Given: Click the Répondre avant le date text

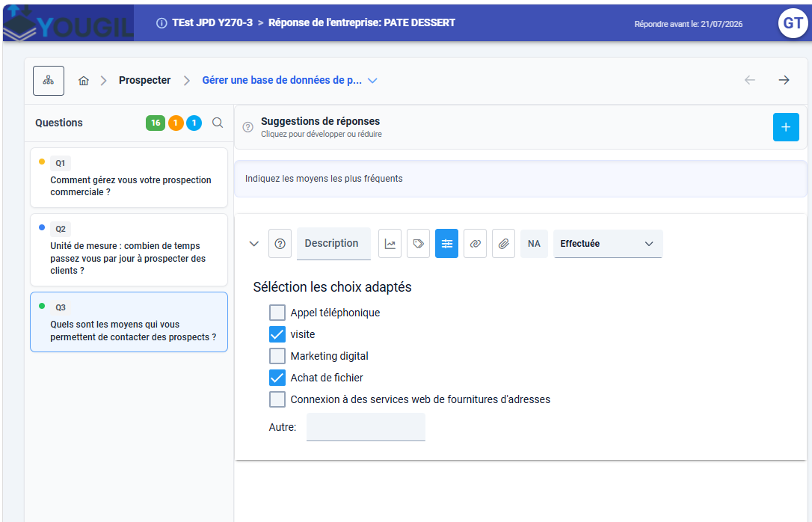Looking at the screenshot, I should (x=688, y=24).
